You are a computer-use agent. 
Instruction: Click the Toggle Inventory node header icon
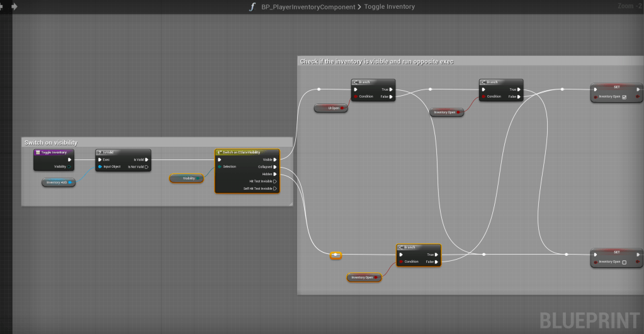click(38, 153)
